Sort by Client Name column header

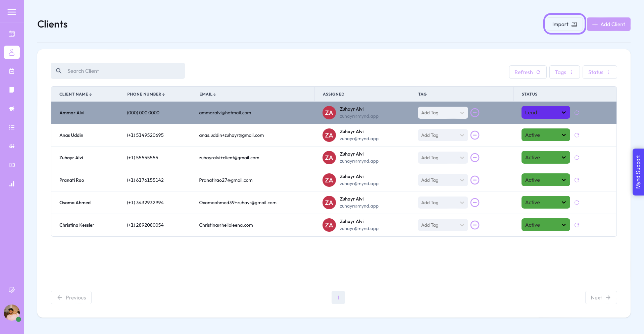76,94
